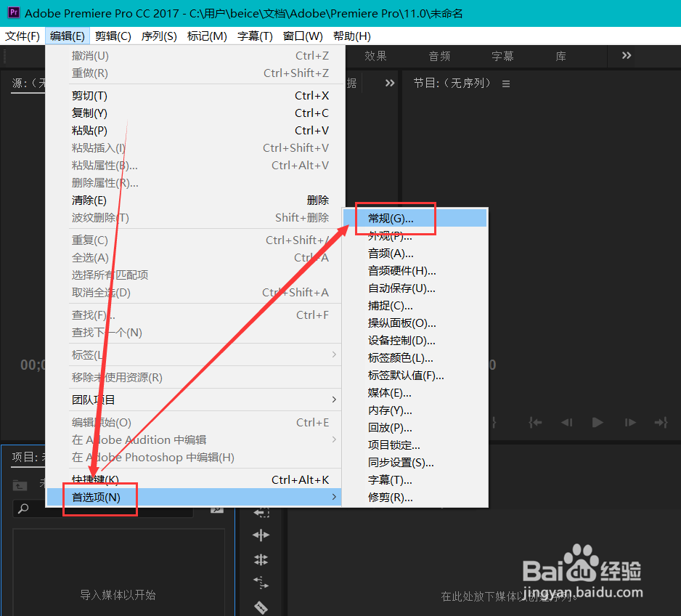Play the Program monitor
The image size is (681, 616).
598,422
